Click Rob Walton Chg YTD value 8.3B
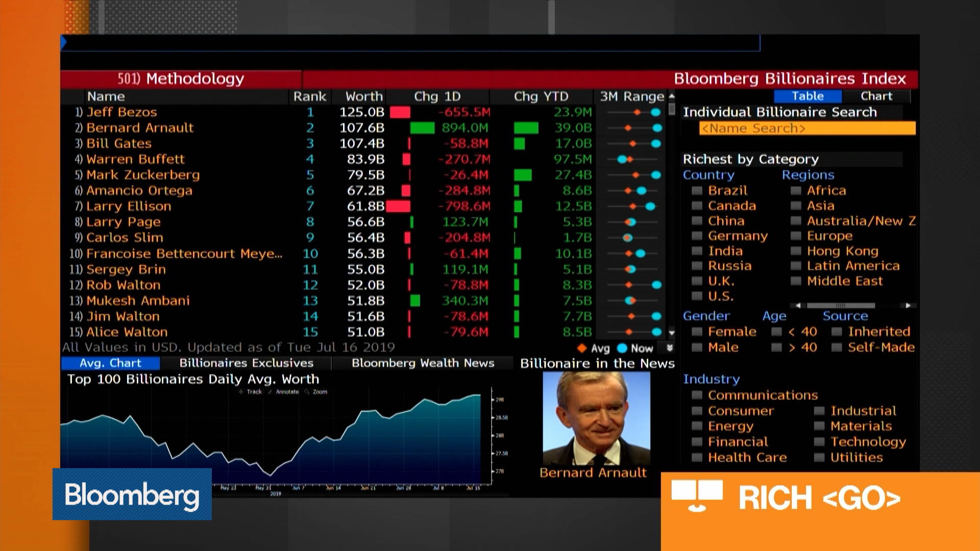The image size is (980, 551). tap(577, 285)
